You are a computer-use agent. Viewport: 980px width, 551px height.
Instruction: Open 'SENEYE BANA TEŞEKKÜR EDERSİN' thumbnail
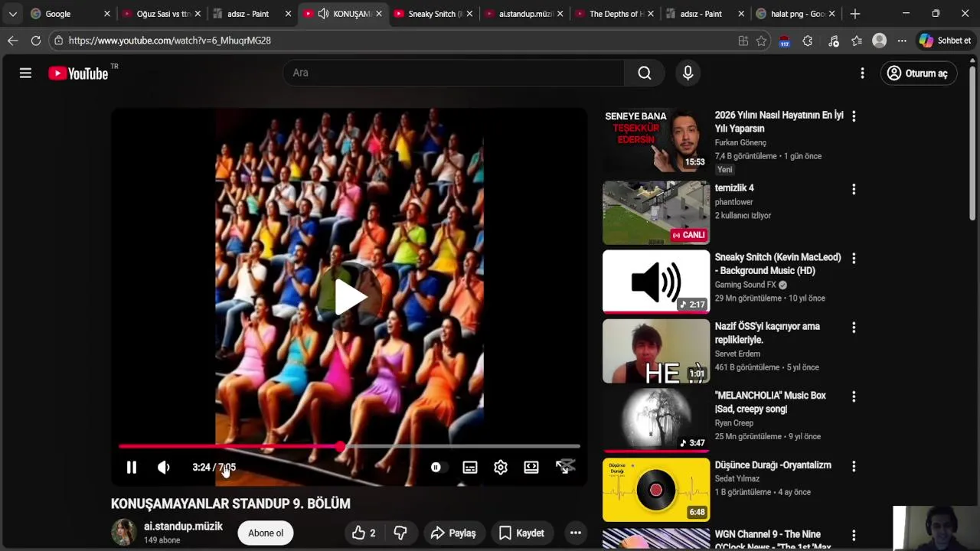pyautogui.click(x=656, y=142)
